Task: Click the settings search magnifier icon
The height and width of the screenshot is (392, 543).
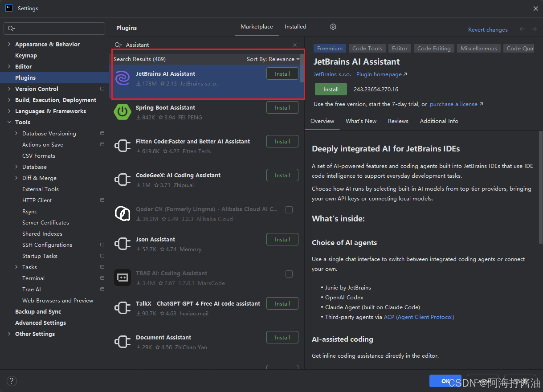Action: 11,29
